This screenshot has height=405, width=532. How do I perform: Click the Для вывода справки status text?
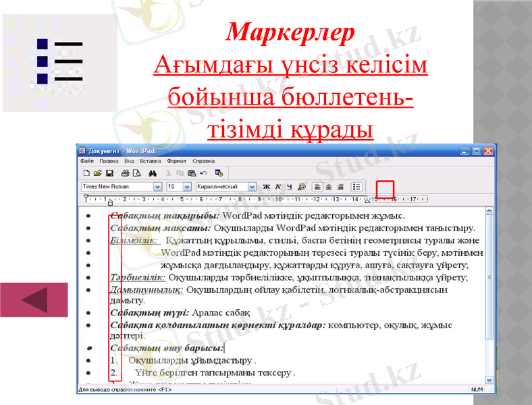pyautogui.click(x=125, y=389)
